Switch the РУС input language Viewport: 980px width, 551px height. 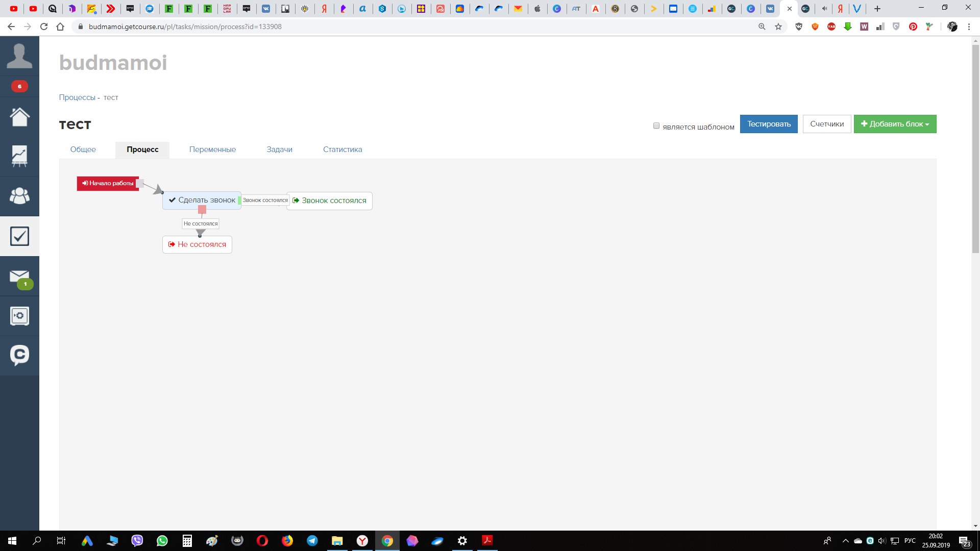tap(910, 541)
